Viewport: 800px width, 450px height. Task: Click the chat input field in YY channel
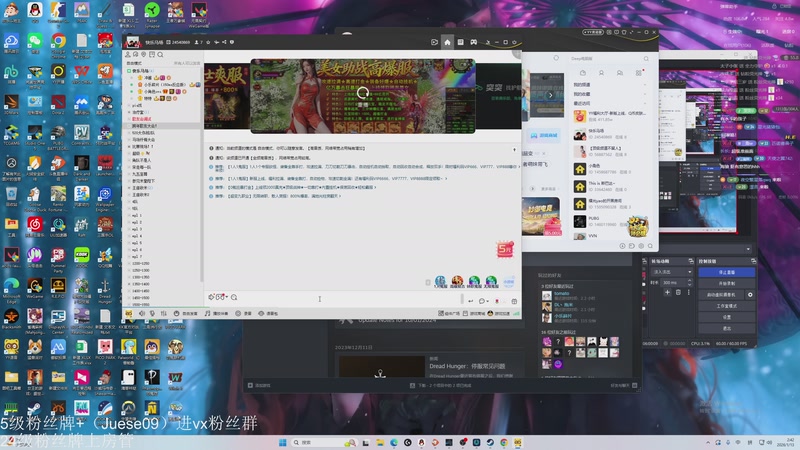coord(332,299)
